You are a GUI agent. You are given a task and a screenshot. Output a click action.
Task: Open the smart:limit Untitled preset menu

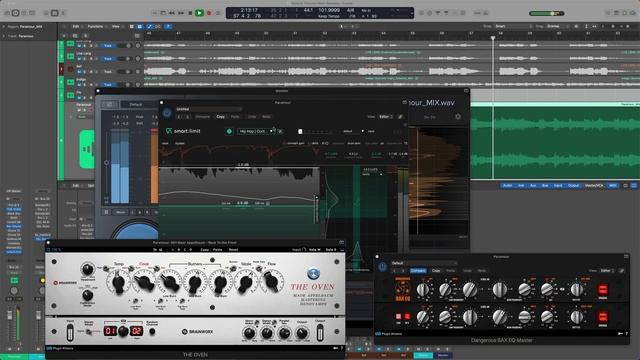click(x=209, y=109)
